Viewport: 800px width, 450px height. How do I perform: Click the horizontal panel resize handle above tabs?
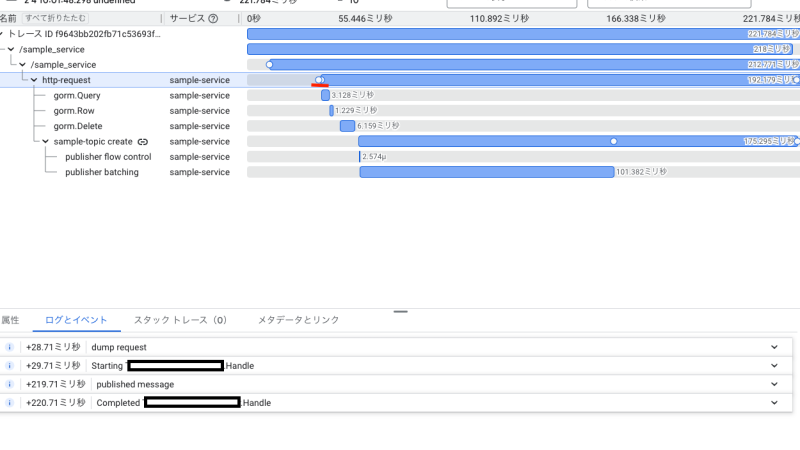[401, 311]
